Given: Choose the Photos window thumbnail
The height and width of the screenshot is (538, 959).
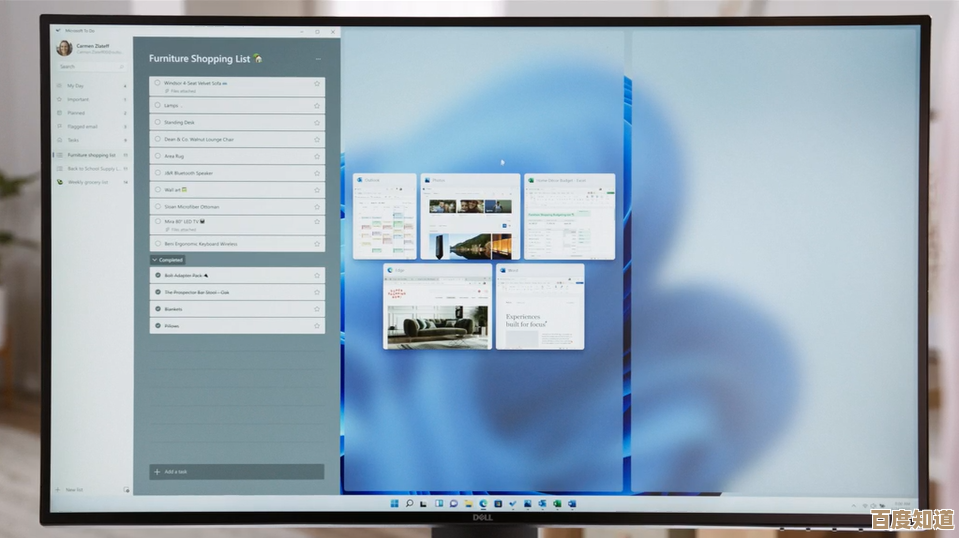Looking at the screenshot, I should coord(469,217).
